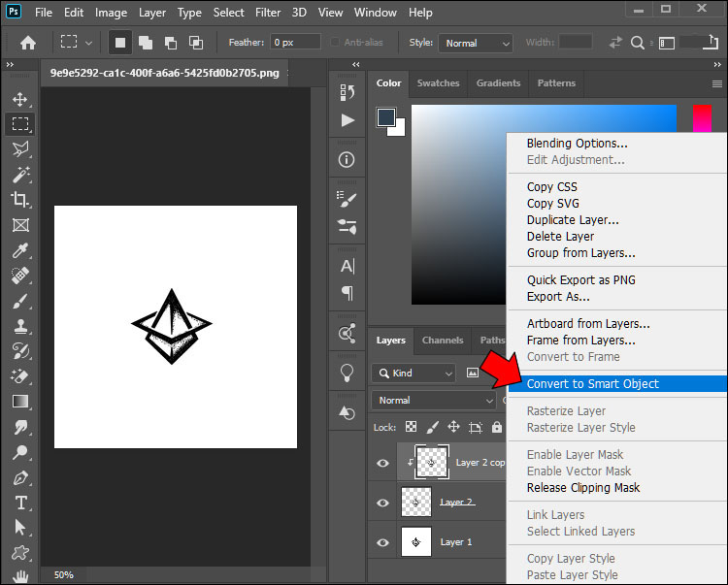This screenshot has height=585, width=728.
Task: Switch to the Channels tab
Action: pyautogui.click(x=443, y=341)
